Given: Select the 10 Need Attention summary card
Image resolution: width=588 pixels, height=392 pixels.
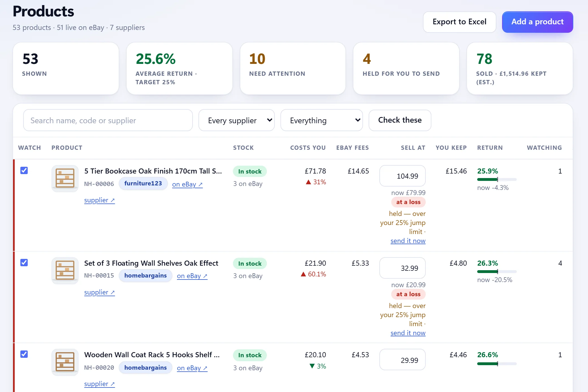Looking at the screenshot, I should point(293,68).
